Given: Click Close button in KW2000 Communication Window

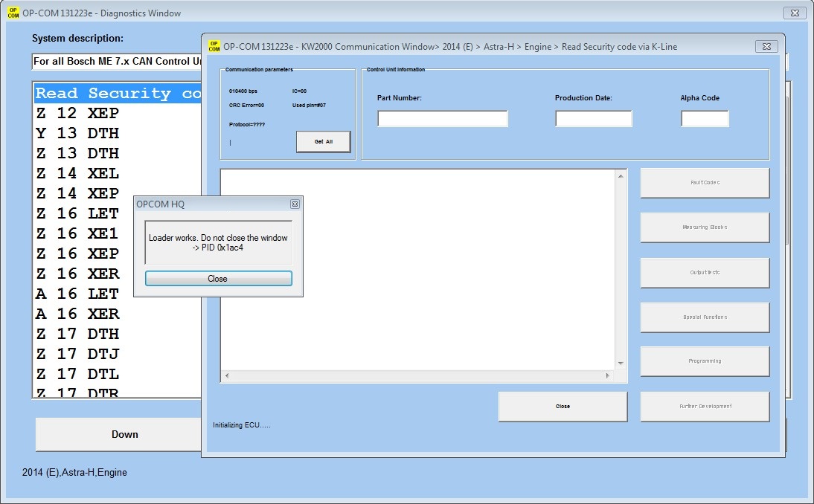Looking at the screenshot, I should coord(563,406).
